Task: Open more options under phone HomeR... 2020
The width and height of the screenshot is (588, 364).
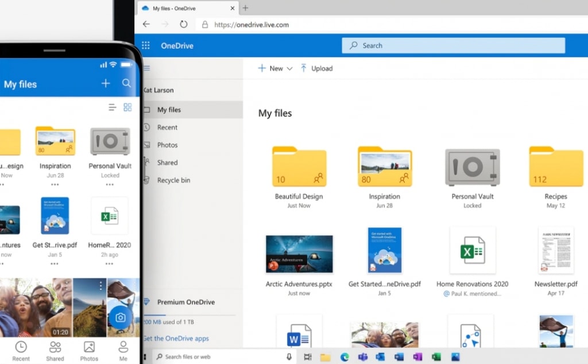Action: (109, 264)
